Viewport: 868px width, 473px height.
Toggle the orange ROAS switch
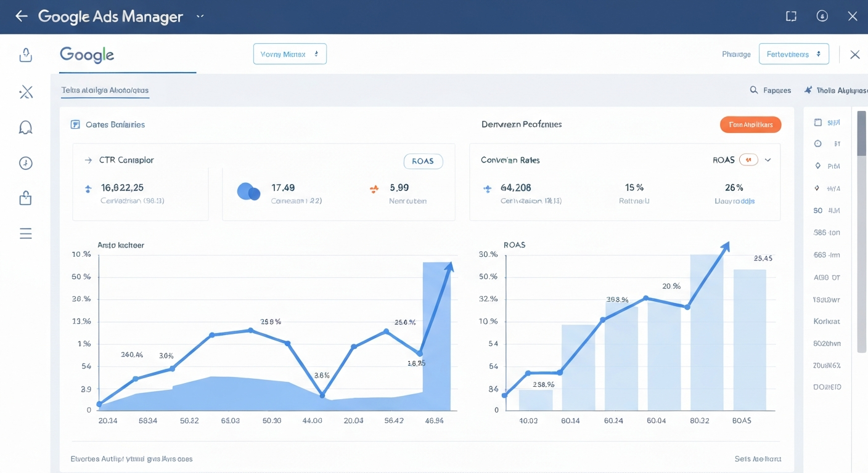(x=748, y=160)
